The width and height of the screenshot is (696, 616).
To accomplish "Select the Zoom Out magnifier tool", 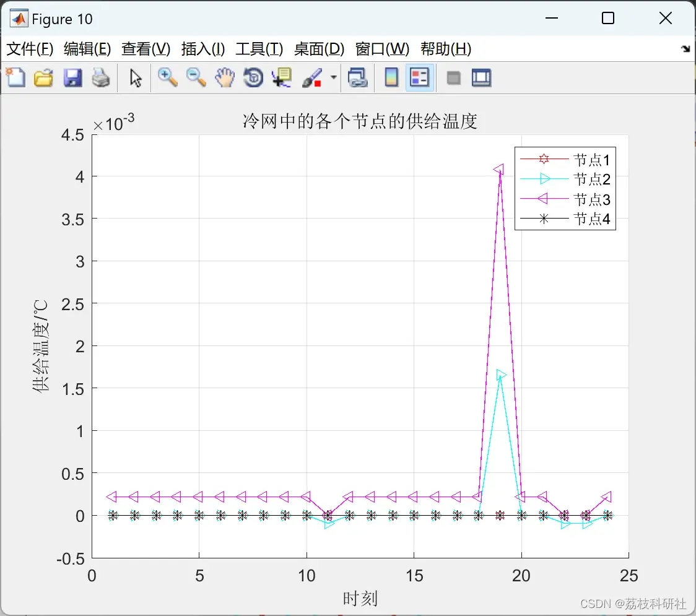I will click(196, 78).
